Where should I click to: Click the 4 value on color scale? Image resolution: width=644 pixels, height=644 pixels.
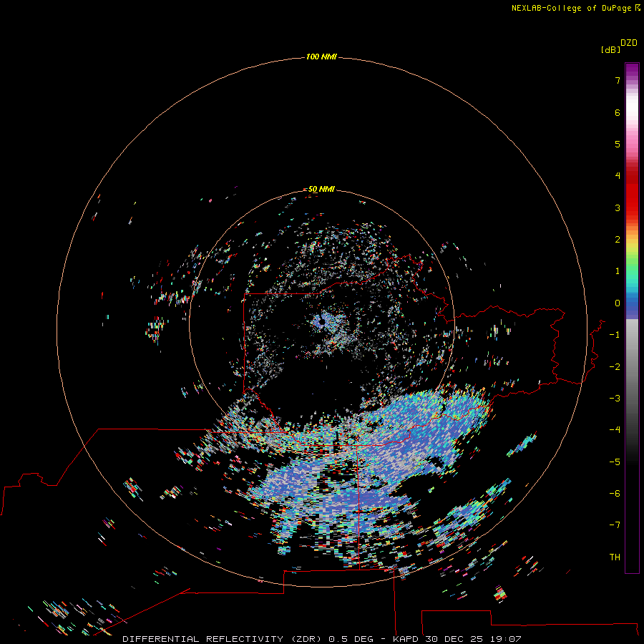click(x=618, y=176)
